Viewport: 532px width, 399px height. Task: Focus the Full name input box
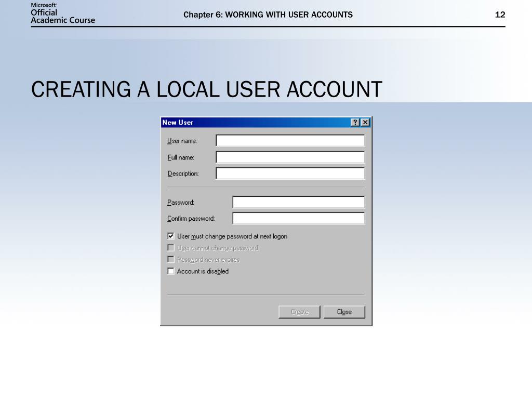290,157
